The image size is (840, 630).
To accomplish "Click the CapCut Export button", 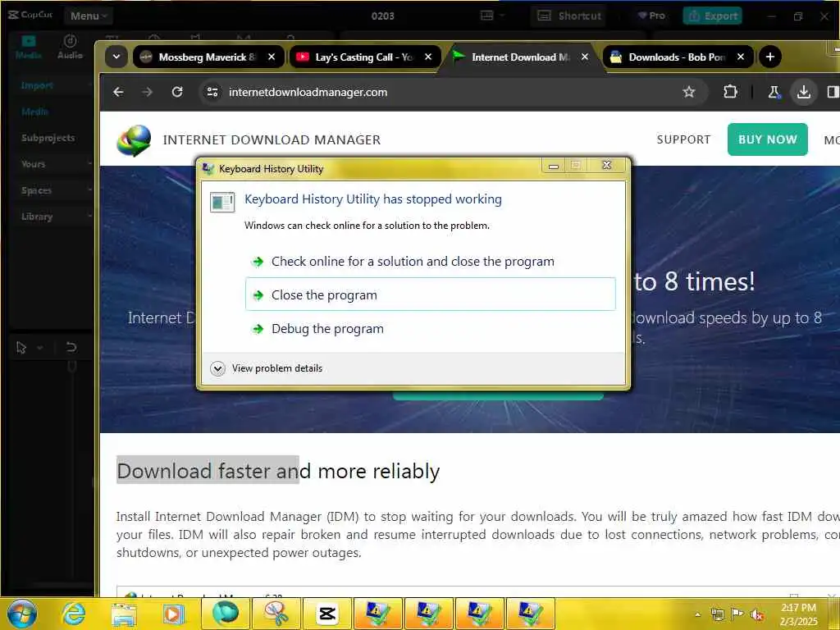I will tap(713, 16).
